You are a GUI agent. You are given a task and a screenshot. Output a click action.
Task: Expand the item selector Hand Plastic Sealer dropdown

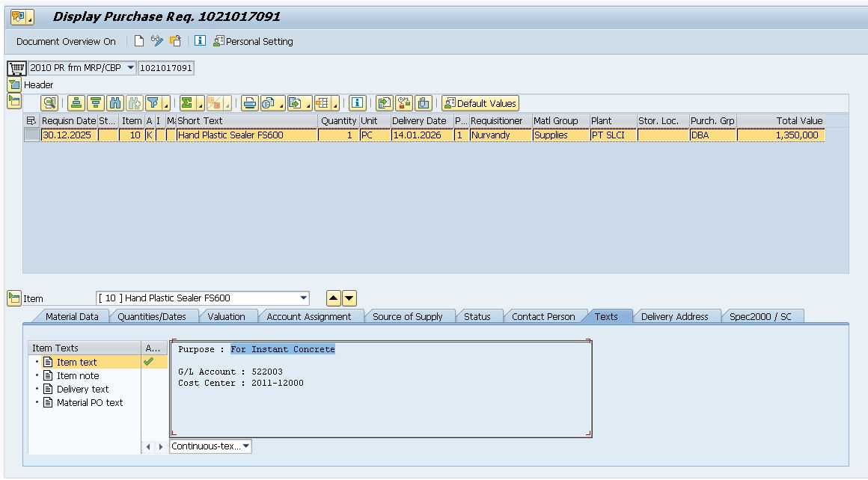click(303, 298)
